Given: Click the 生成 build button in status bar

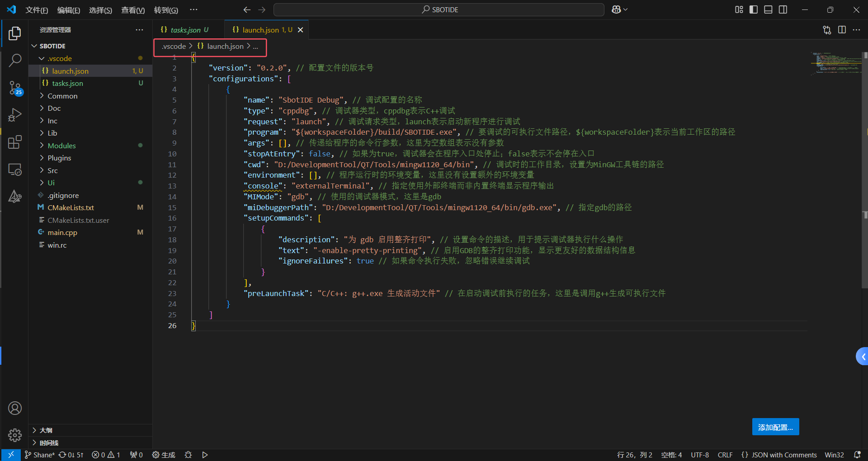Looking at the screenshot, I should [164, 455].
